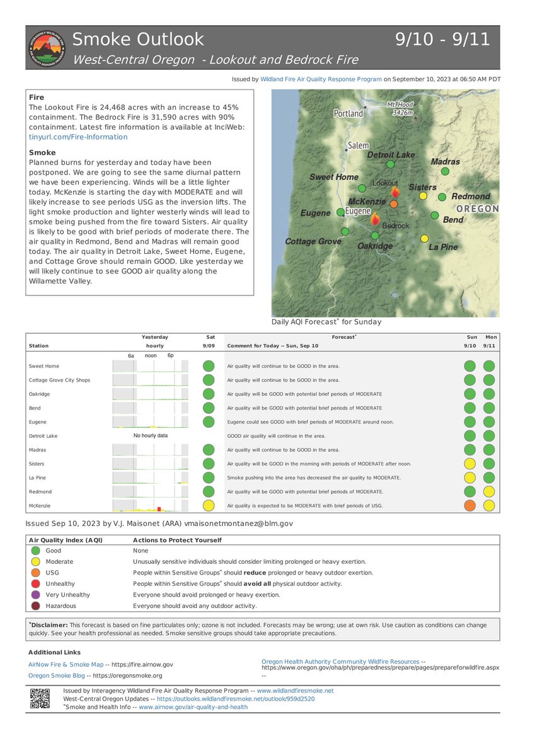Open Oregon Health Authority Community Wildfire Resources link

click(x=340, y=661)
